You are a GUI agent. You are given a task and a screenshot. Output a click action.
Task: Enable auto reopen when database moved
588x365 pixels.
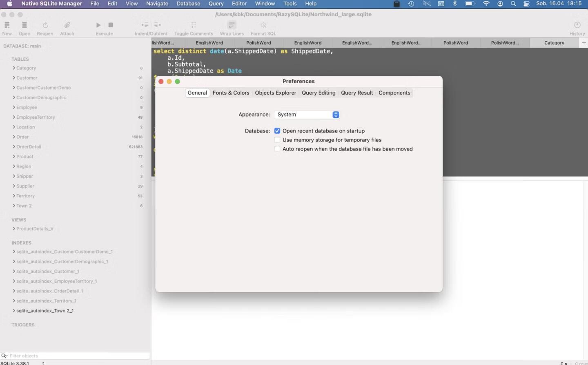coord(277,149)
